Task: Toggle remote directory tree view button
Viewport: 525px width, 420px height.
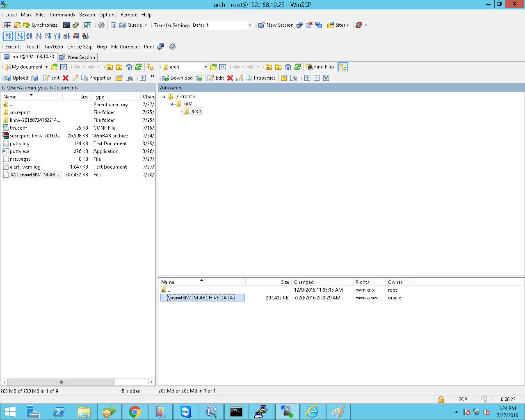Action: pos(343,67)
